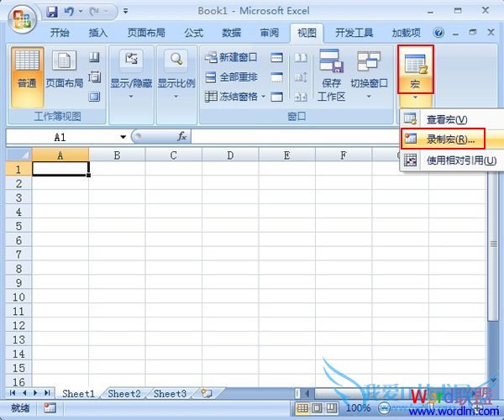This screenshot has width=504, height=420.
Task: Open the 数据 ribbon tab
Action: click(x=232, y=33)
